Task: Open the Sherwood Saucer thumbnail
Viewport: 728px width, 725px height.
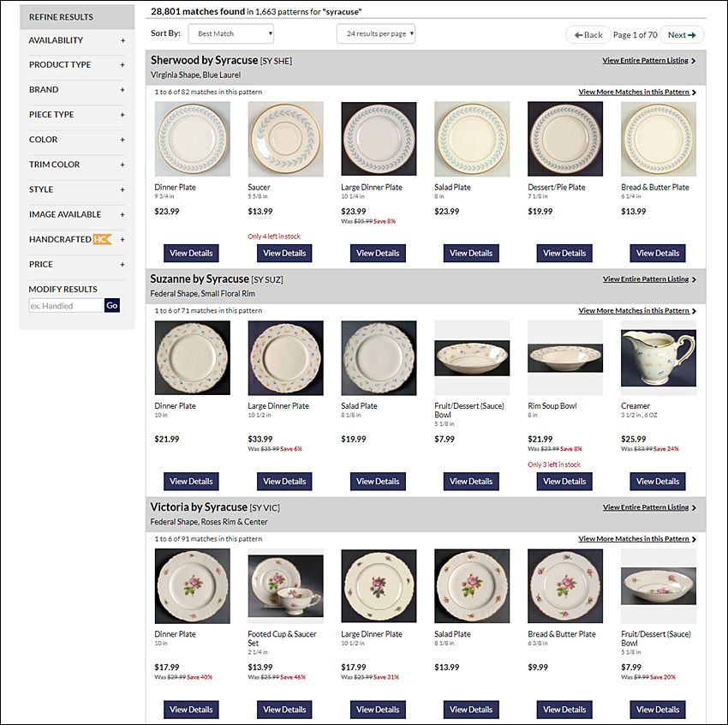Action: pos(285,140)
